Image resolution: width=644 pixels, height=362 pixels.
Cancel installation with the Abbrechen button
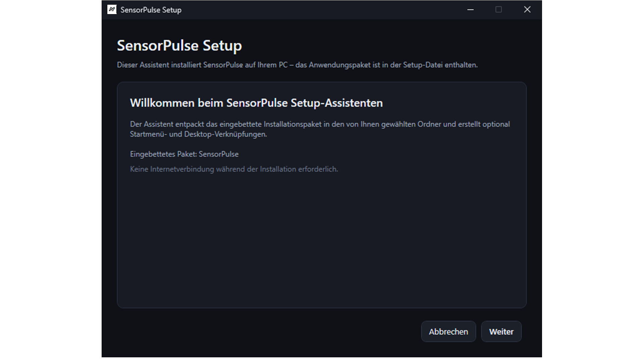pyautogui.click(x=448, y=331)
